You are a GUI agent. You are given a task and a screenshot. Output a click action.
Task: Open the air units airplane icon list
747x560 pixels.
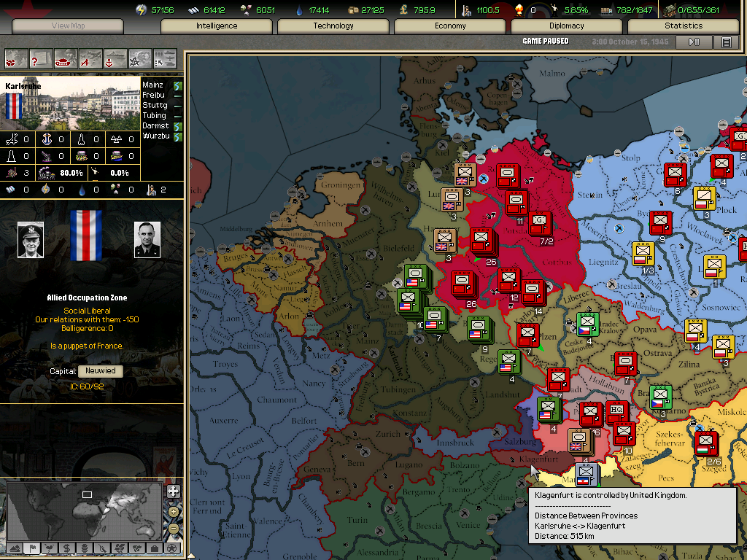click(90, 58)
